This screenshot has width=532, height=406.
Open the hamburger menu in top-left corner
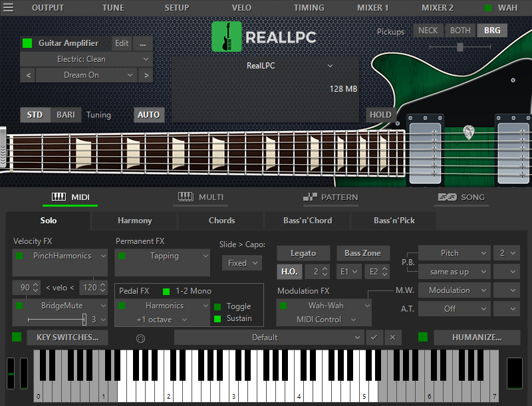tap(9, 7)
